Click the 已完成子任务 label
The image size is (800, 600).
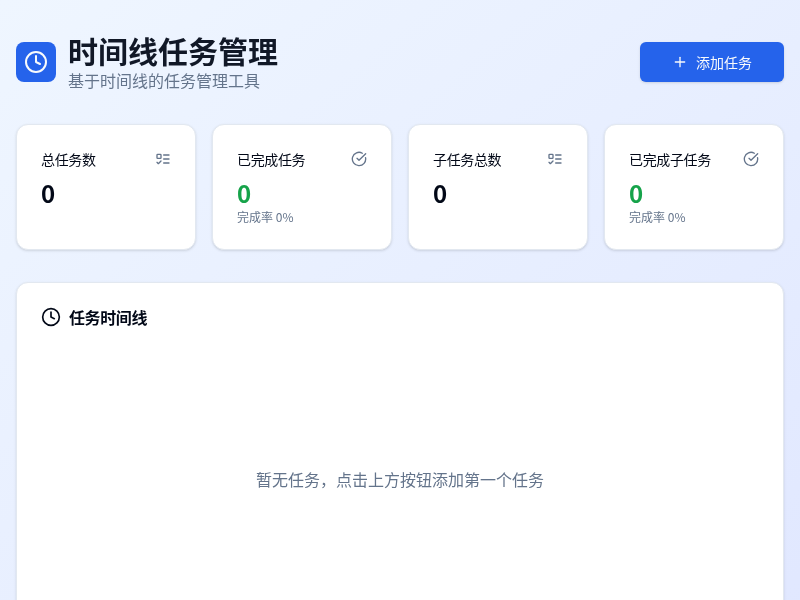(x=670, y=160)
